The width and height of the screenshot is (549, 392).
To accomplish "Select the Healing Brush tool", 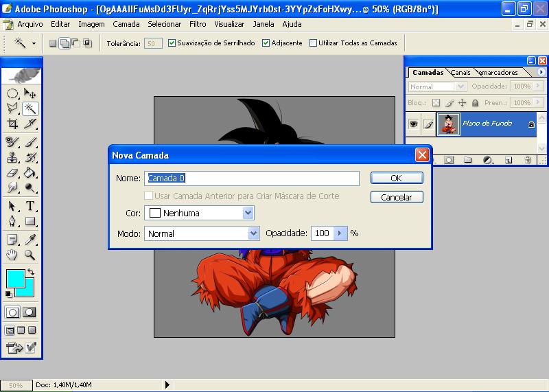I will 12,142.
